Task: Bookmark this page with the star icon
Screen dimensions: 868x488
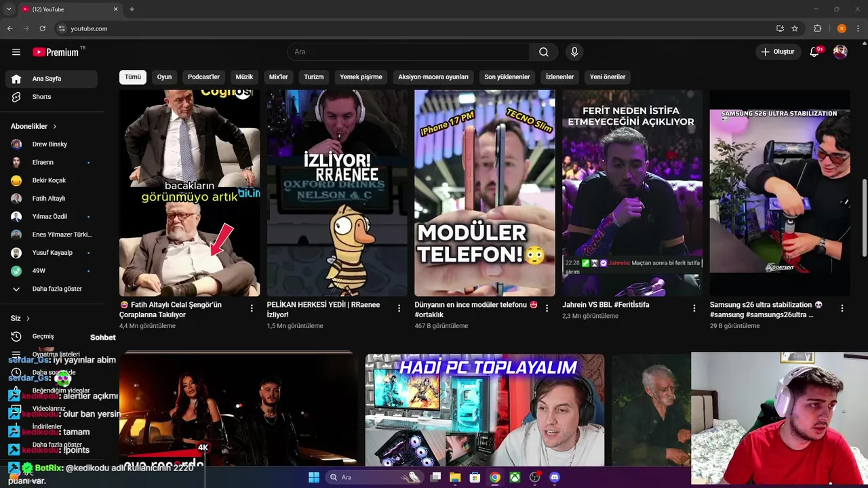Action: pyautogui.click(x=795, y=28)
